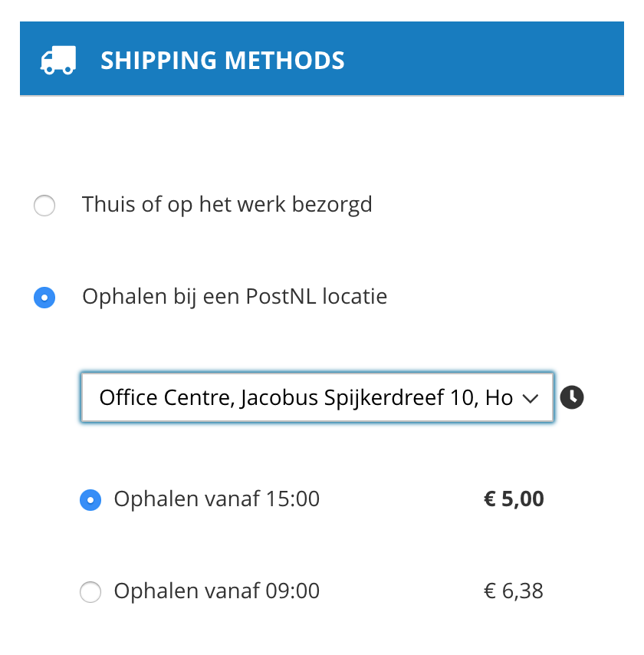Click the 'Ophalen bij een PostNL locatie' label
The width and height of the screenshot is (644, 655).
click(233, 297)
